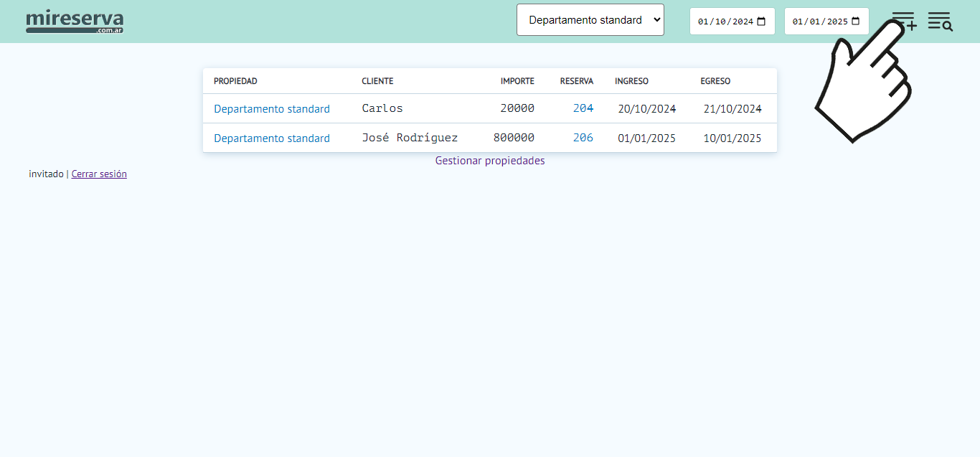Open Departamento standard link in José Rodríguez row

pos(272,138)
